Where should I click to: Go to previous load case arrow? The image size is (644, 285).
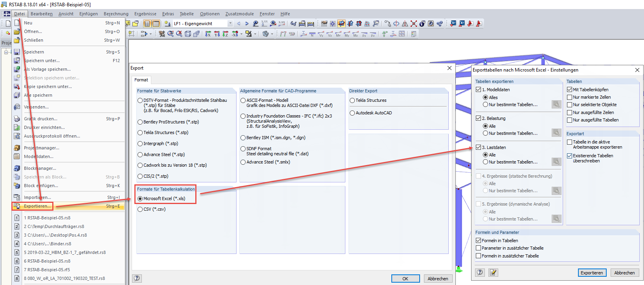point(239,24)
